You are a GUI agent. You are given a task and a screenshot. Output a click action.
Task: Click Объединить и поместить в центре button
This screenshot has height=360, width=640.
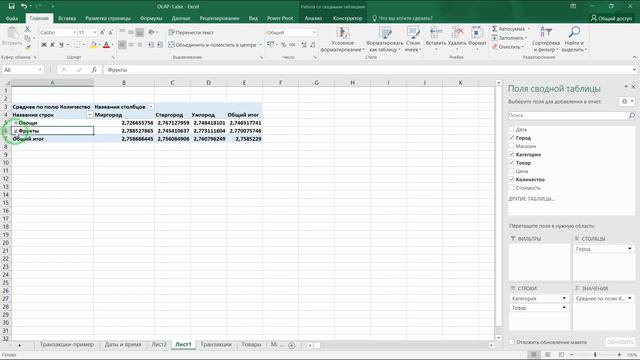[213, 45]
